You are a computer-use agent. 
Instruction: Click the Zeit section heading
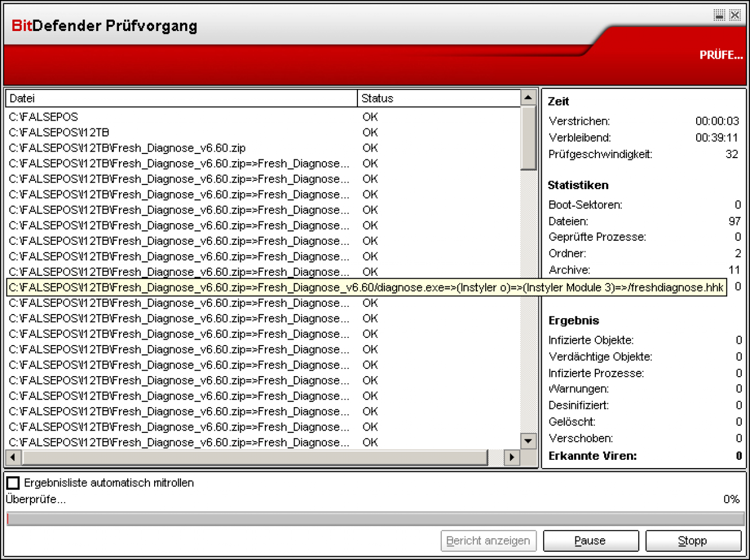pyautogui.click(x=558, y=101)
